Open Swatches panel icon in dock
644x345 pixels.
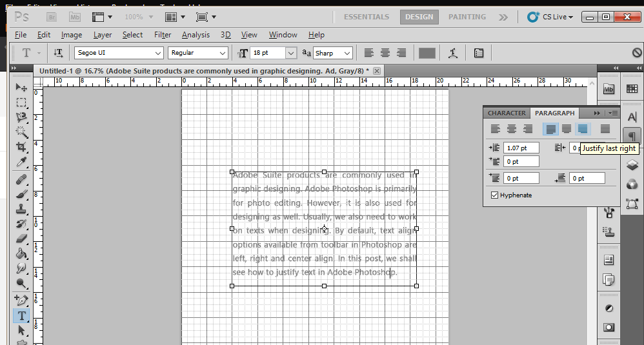(632, 88)
